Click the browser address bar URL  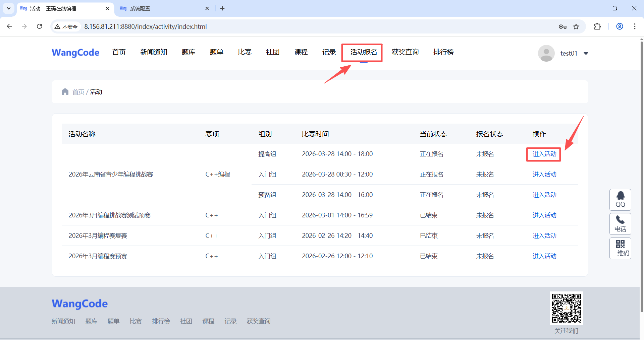tap(145, 27)
